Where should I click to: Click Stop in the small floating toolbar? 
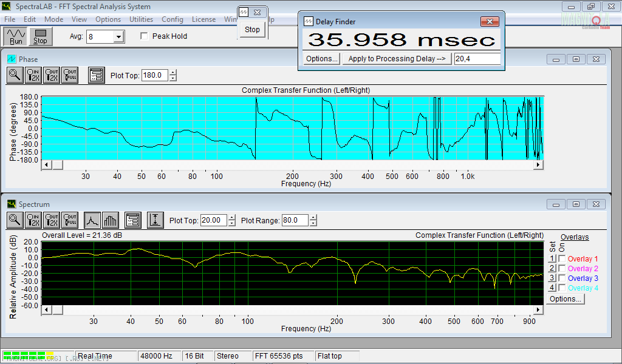tap(252, 30)
